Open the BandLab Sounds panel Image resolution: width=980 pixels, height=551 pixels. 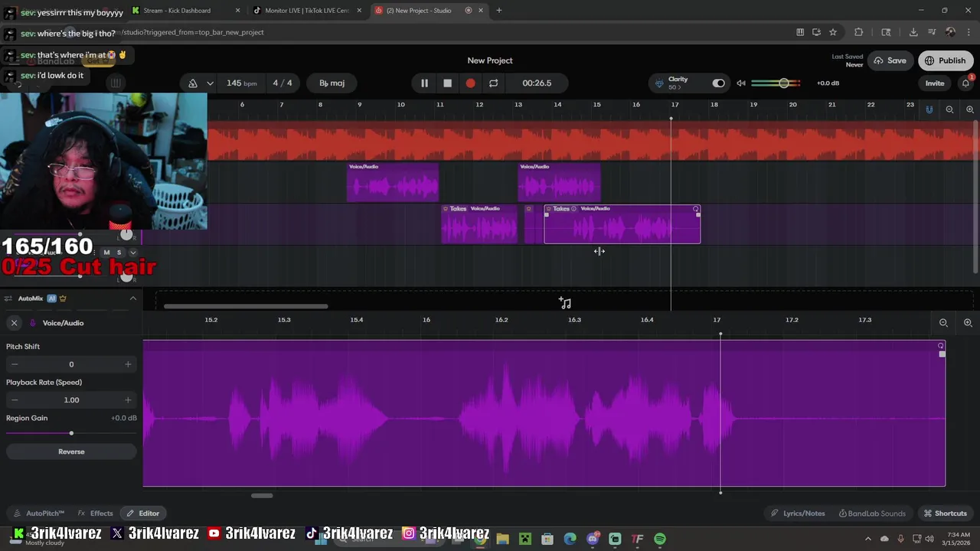click(x=872, y=514)
